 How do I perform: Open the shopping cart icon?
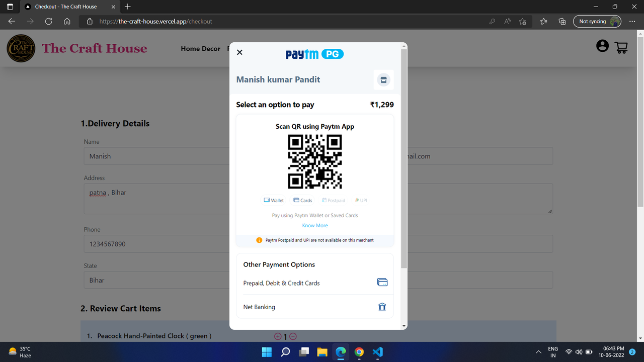pos(621,47)
